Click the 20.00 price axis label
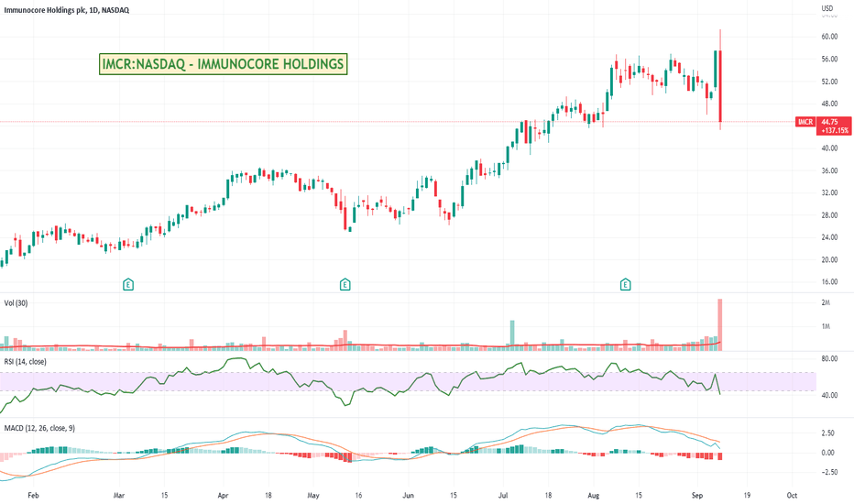Viewport: 854px width, 504px height. (x=829, y=259)
